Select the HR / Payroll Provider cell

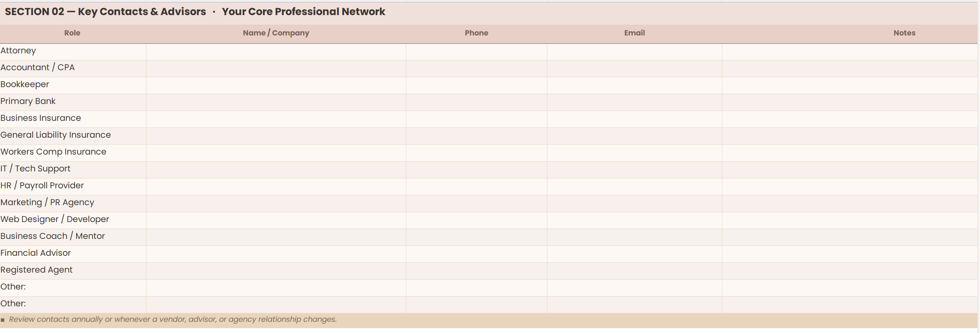pos(73,187)
